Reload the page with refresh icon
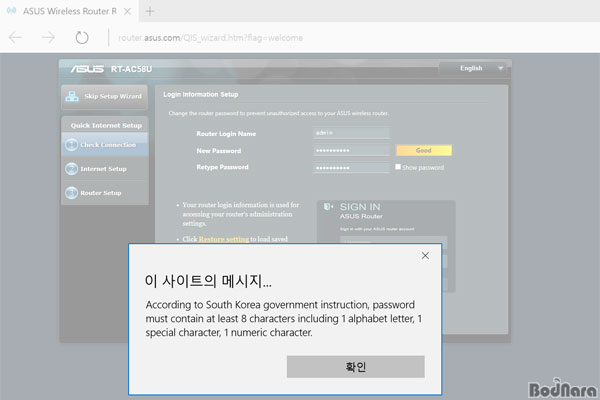The width and height of the screenshot is (600, 400). point(82,38)
